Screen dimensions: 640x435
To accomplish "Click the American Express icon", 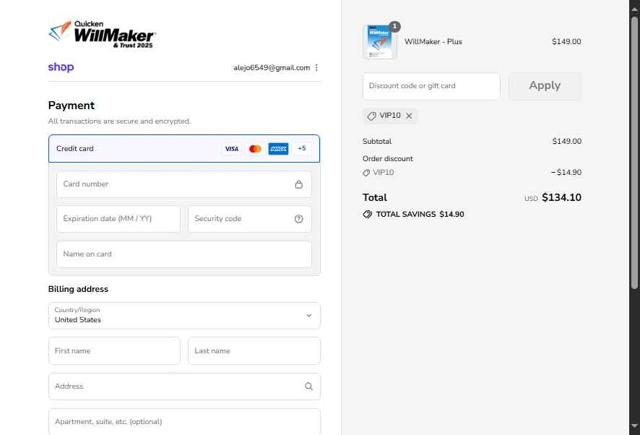I will (278, 149).
